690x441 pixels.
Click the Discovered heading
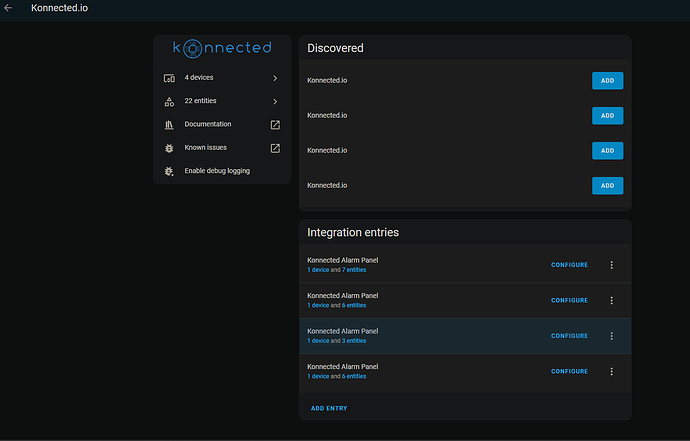click(x=335, y=48)
